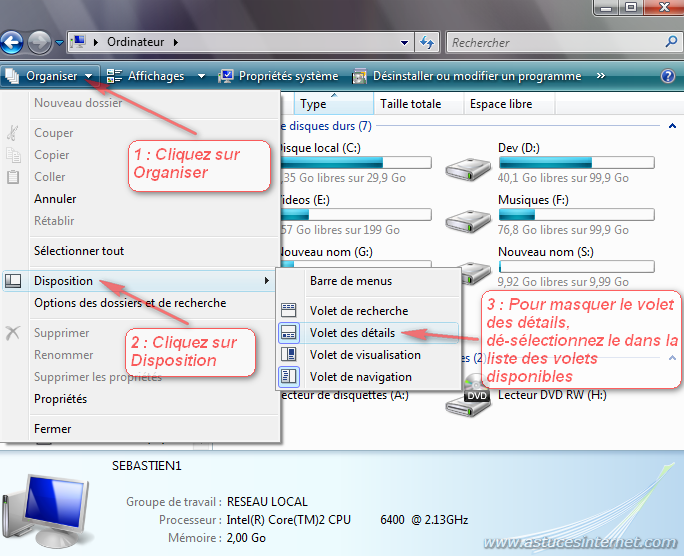The width and height of the screenshot is (684, 556).
Task: Click the Volet de visualisation icon
Action: pyautogui.click(x=288, y=354)
